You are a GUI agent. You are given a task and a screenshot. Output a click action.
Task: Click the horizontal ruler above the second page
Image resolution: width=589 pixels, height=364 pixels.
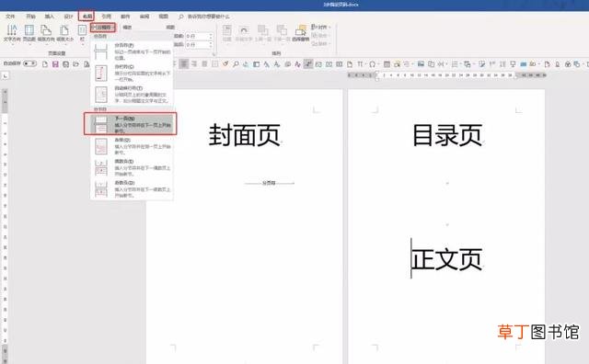click(x=447, y=75)
